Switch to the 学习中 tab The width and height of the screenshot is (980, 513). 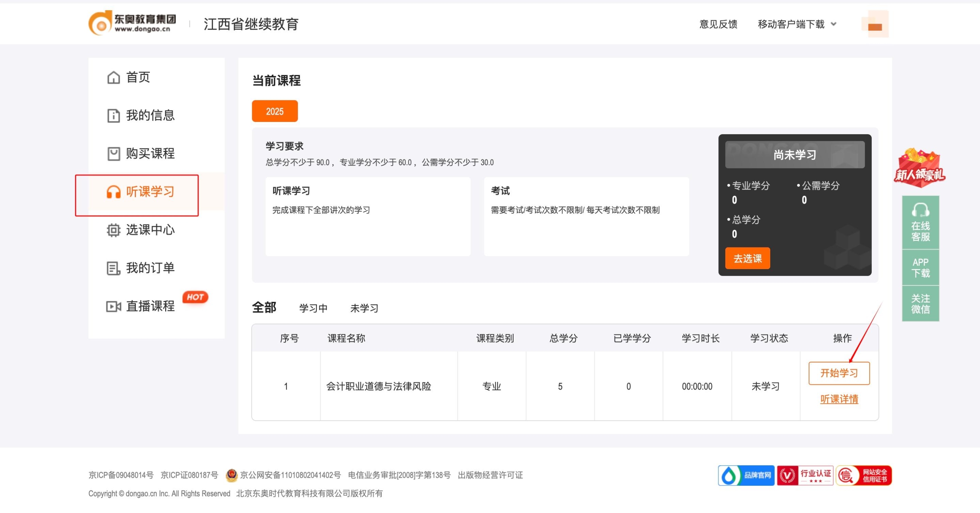tap(313, 308)
